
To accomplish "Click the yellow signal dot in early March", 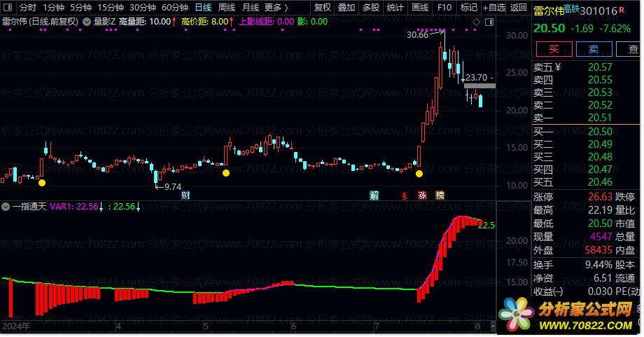I will point(42,183).
